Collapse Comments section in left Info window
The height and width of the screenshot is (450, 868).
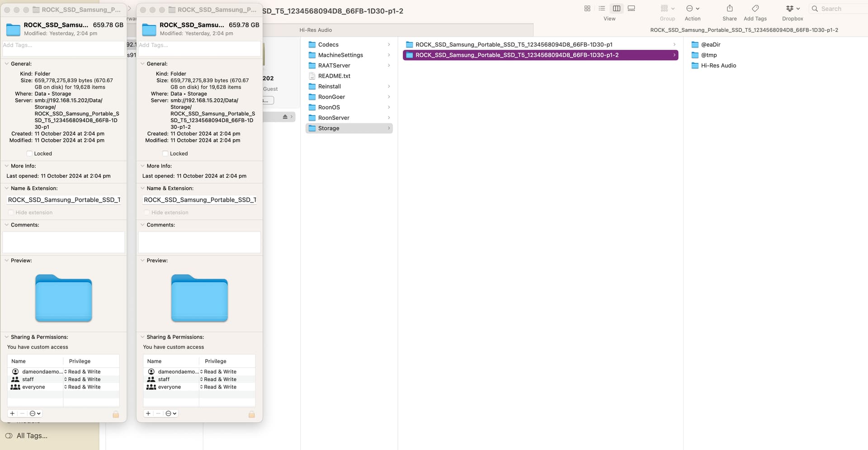(7, 225)
